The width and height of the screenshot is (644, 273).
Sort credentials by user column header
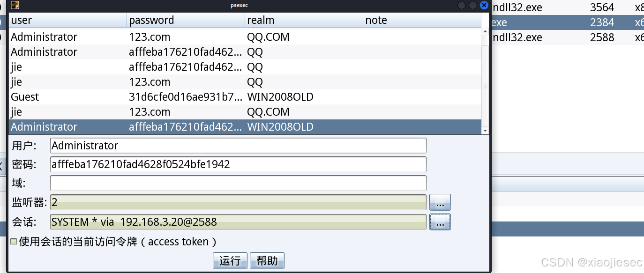pos(68,20)
